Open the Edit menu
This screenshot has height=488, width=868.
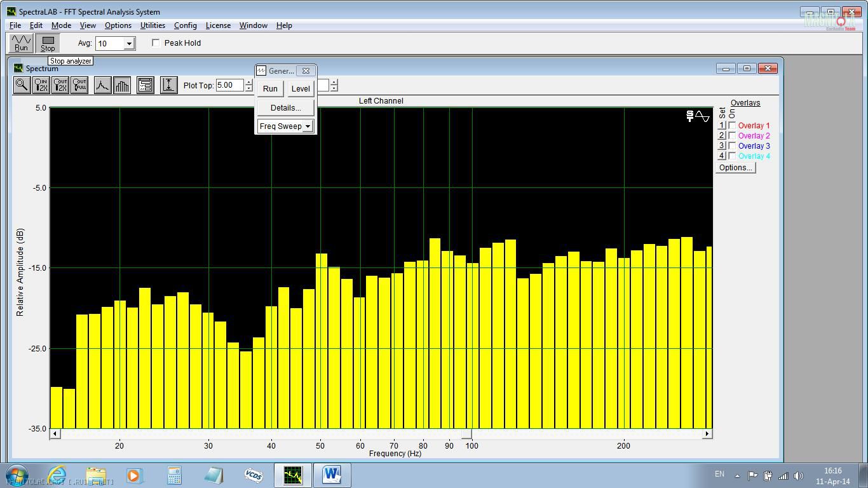pos(36,25)
